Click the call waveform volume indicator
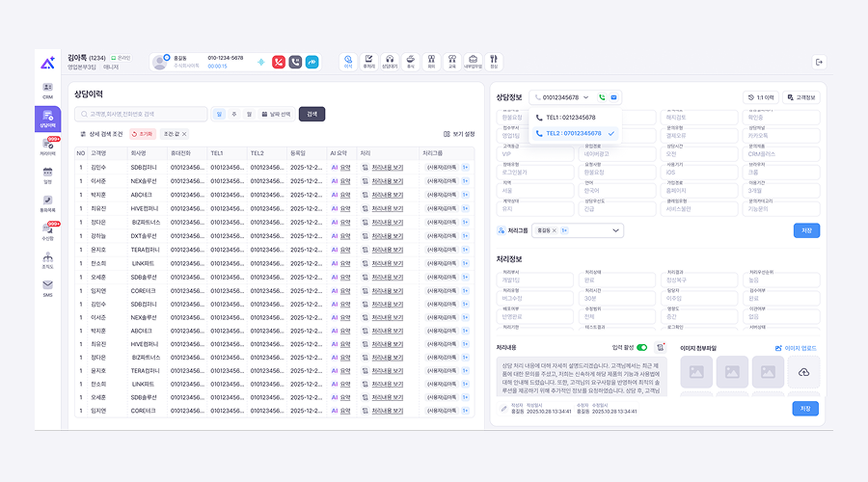868x482 pixels. [260, 62]
